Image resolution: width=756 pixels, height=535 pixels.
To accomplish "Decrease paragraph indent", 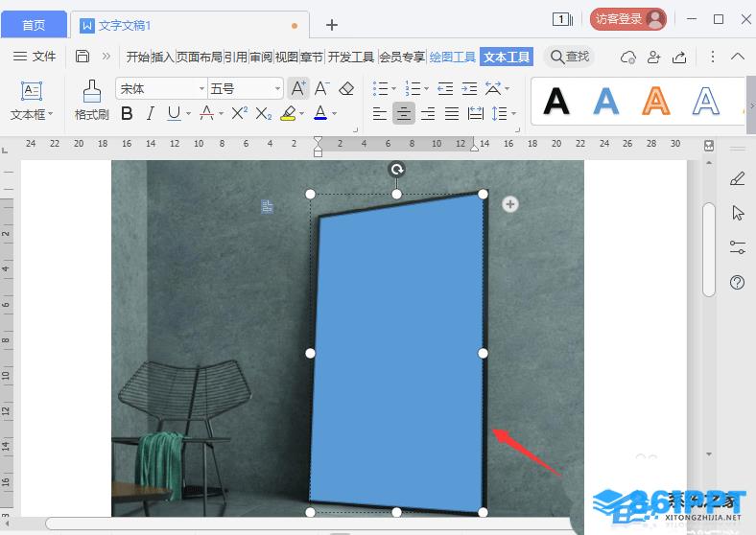I will click(445, 88).
